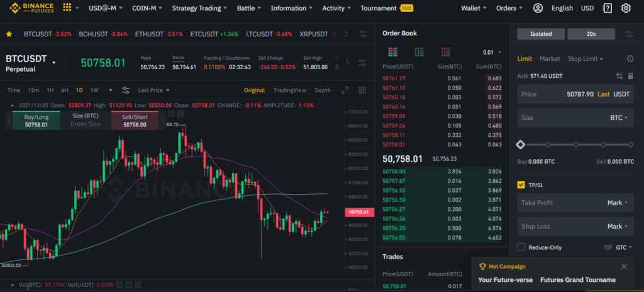This screenshot has width=644, height=292.
Task: Click the Price input field
Action: tap(575, 94)
